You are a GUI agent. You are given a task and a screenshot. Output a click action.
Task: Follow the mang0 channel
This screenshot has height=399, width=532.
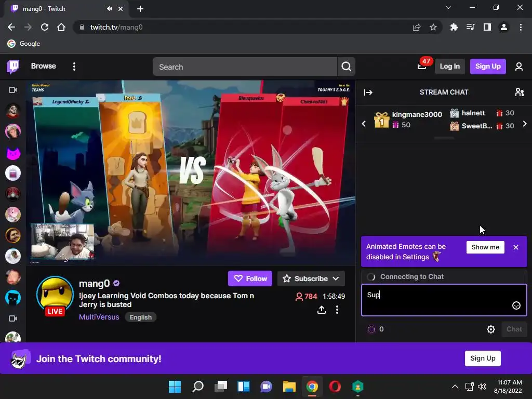coord(250,278)
